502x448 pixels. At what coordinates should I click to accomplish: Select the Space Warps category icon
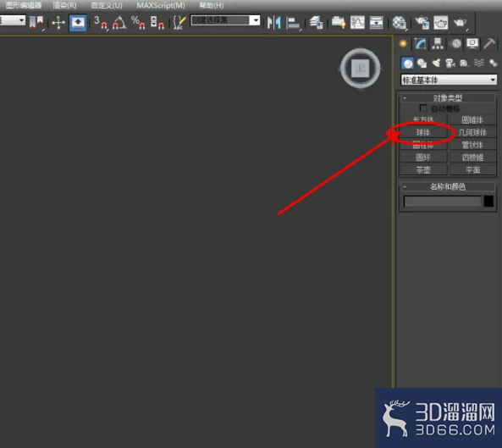(479, 63)
